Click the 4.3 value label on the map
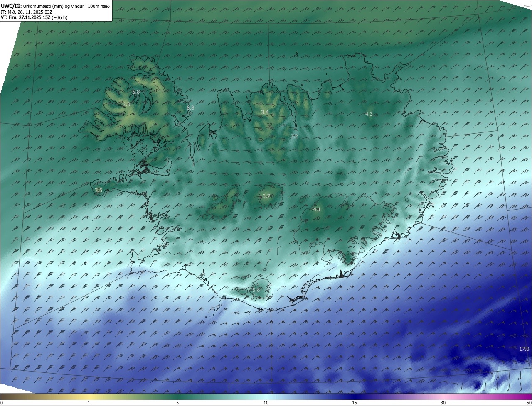Screen dimensions: 532x406 [369, 114]
